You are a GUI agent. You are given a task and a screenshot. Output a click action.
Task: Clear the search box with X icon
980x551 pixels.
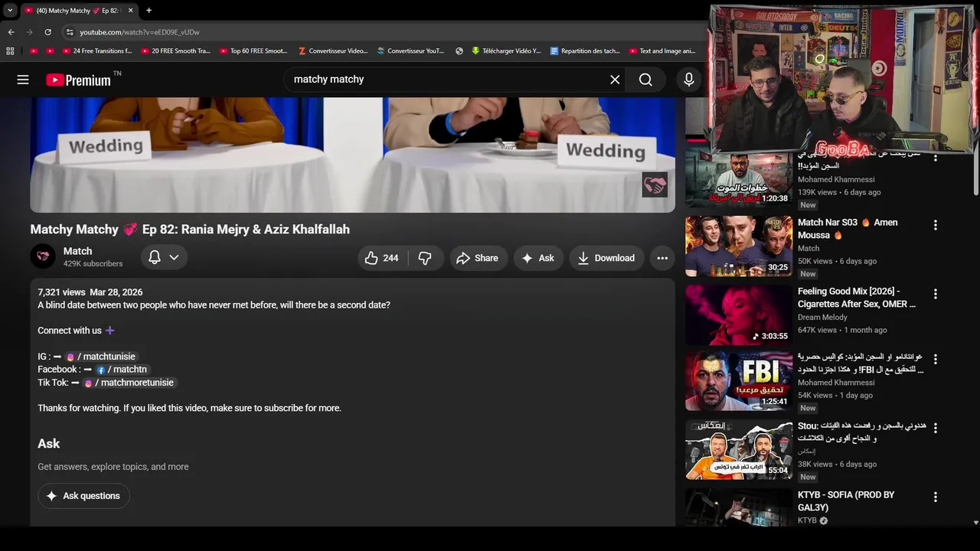coord(615,80)
